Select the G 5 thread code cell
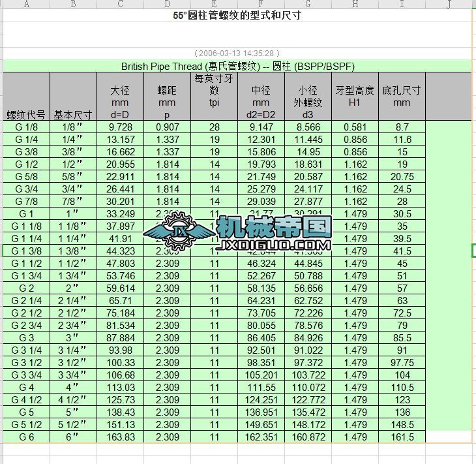This screenshot has width=476, height=464. coord(27,412)
